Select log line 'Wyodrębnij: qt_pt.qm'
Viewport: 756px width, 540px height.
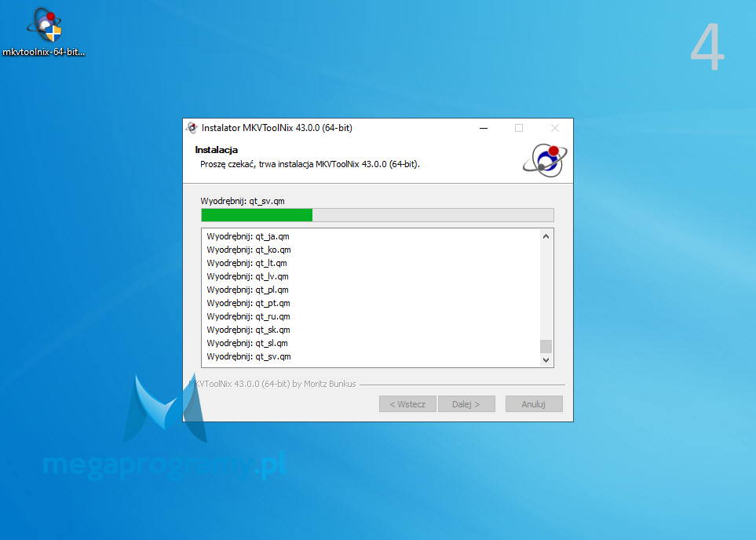pyautogui.click(x=248, y=303)
